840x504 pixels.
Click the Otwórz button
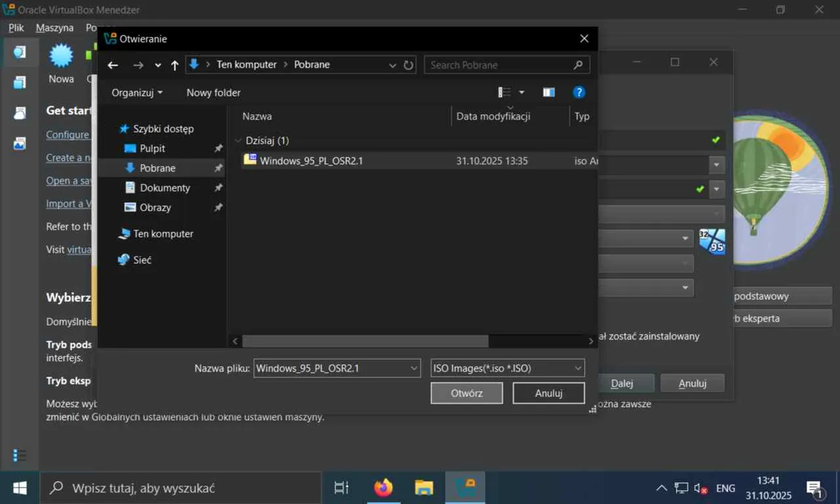467,393
